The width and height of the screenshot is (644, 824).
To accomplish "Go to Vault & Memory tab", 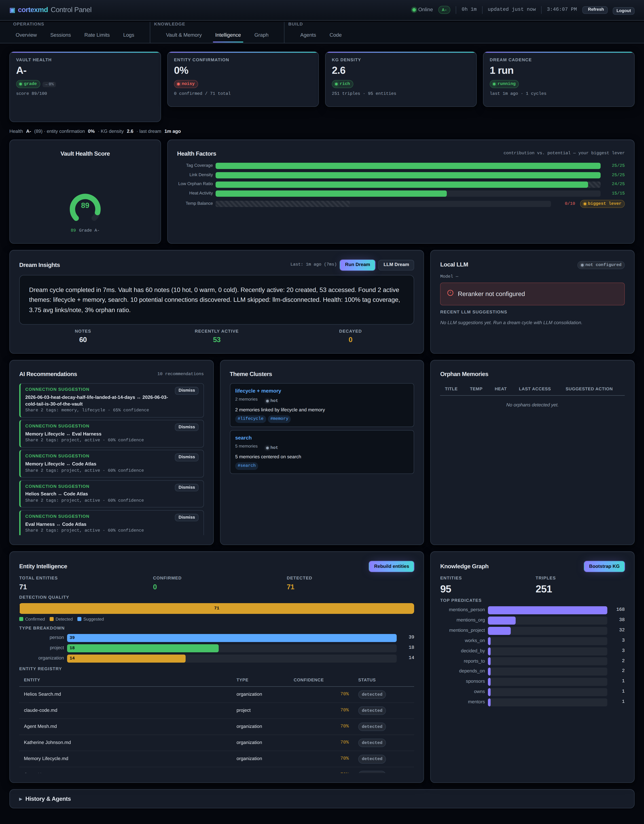I will tap(184, 35).
